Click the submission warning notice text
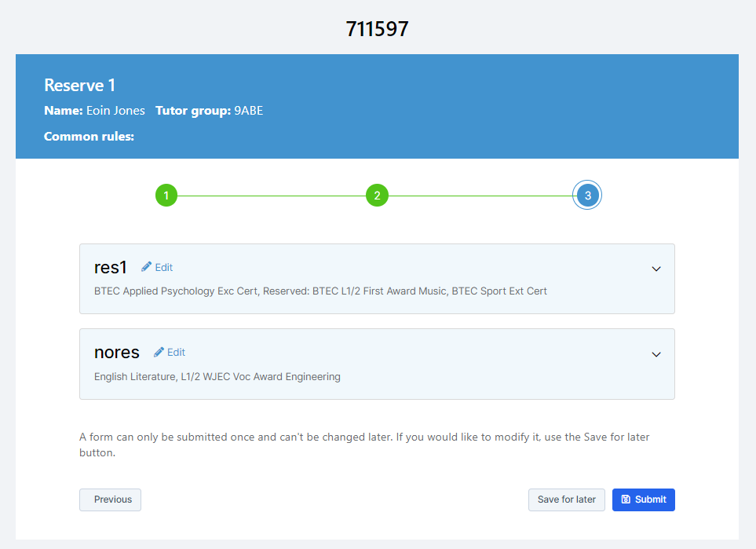This screenshot has width=756, height=549. 364,445
